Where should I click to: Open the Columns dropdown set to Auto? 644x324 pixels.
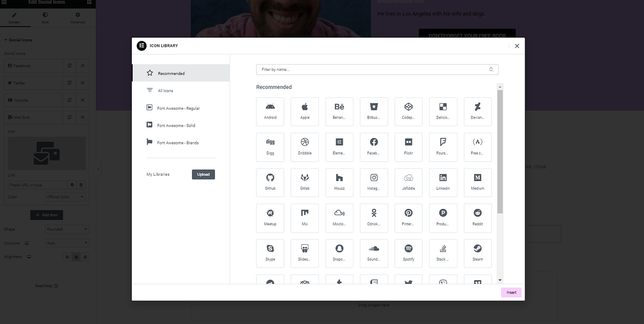(x=67, y=243)
